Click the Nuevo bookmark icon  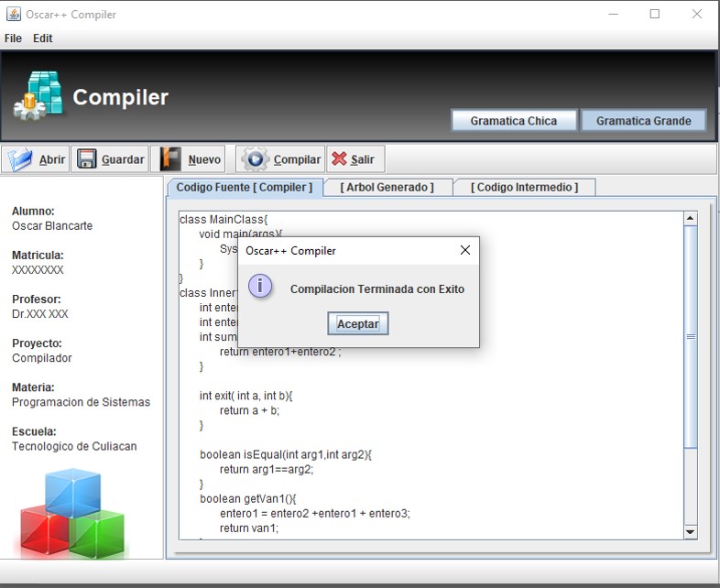coord(170,158)
